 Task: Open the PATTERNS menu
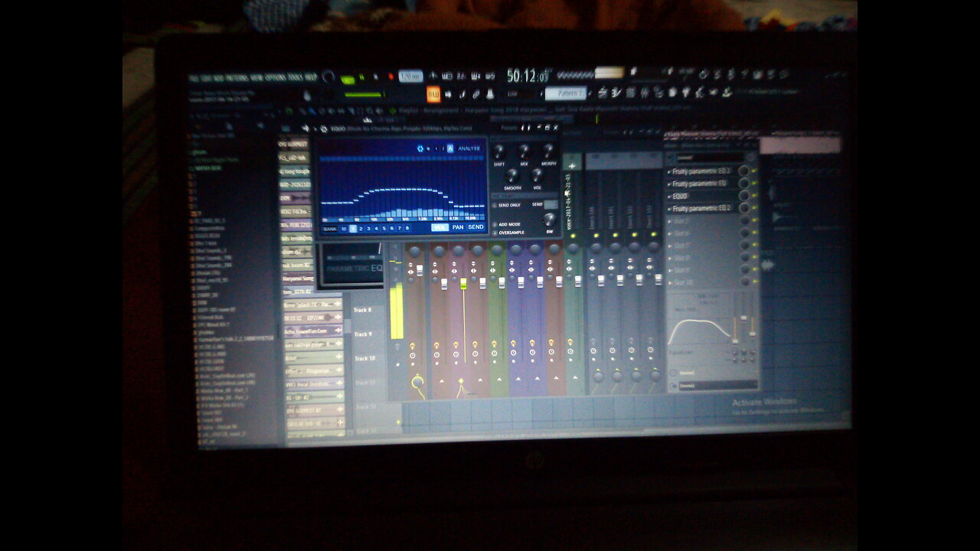(x=237, y=78)
